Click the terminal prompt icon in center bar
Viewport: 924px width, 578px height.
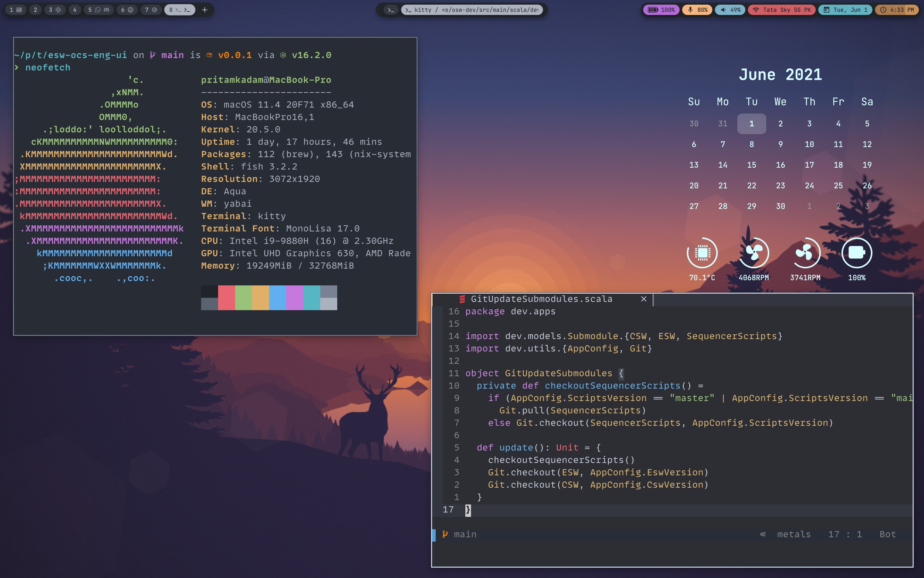(x=391, y=10)
